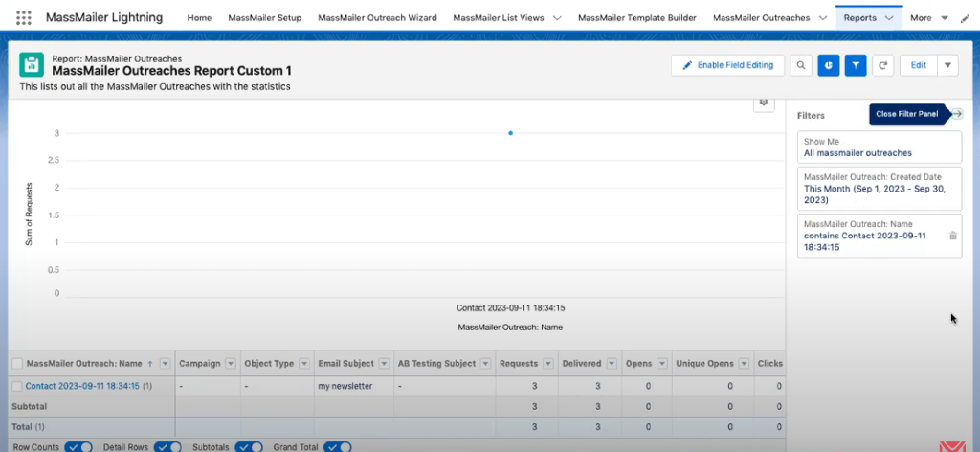Turn off the Detail Rows toggle
This screenshot has height=452, width=980.
click(167, 446)
